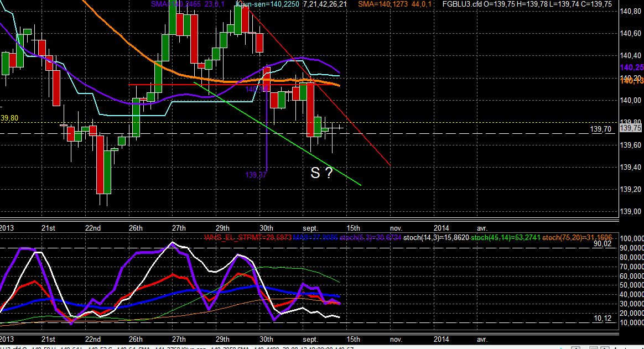Screen dimensions: 644x349
Task: Click the 140,80 price axis label
Action: [x=631, y=12]
